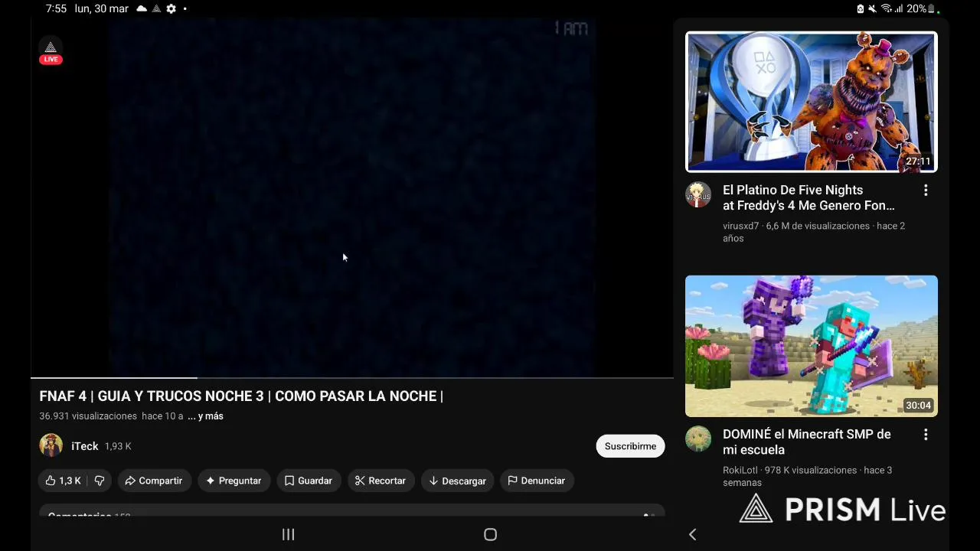Tap the 'lun, 30 mar' date
Viewport: 980px width, 551px height.
pos(102,8)
